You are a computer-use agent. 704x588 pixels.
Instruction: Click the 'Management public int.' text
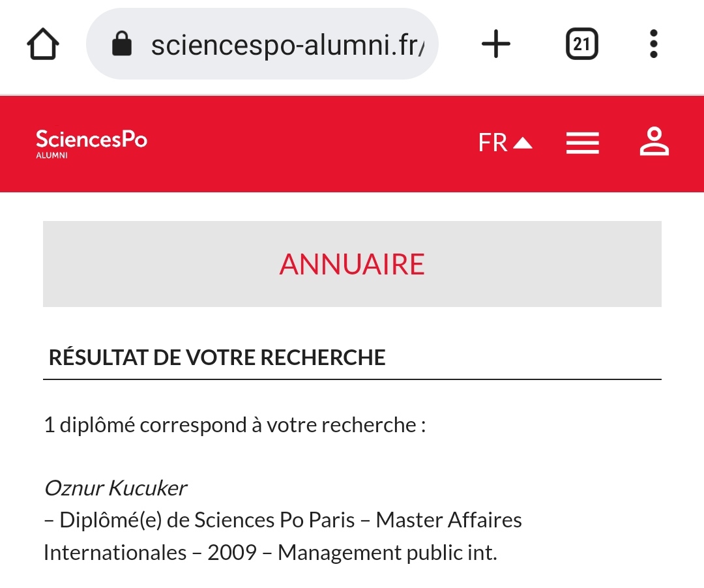[387, 553]
